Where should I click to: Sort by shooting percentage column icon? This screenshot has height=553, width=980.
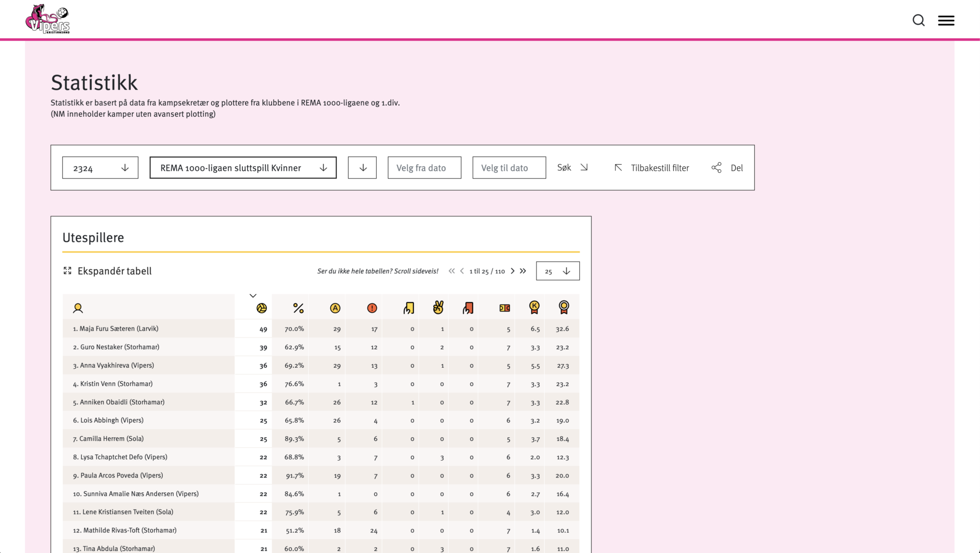click(x=298, y=308)
